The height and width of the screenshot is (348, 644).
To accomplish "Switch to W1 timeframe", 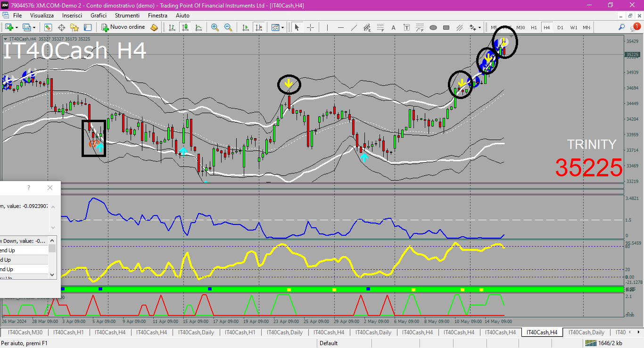I will coord(573,27).
